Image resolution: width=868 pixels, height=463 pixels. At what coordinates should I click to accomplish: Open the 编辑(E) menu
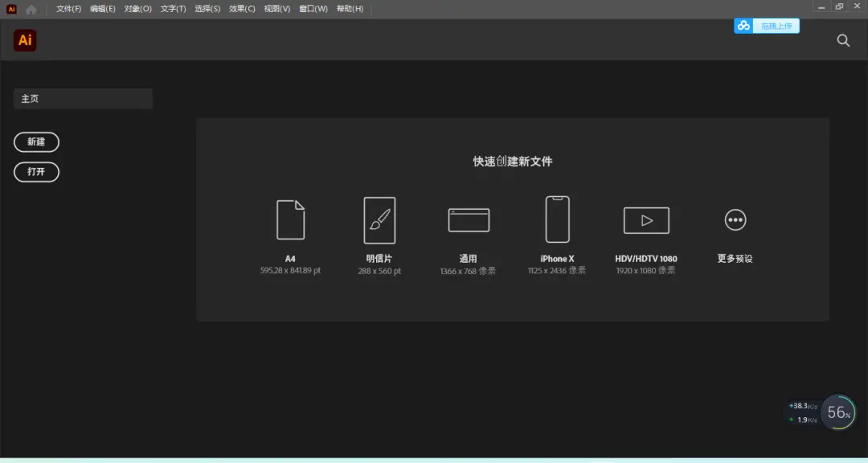pyautogui.click(x=103, y=9)
